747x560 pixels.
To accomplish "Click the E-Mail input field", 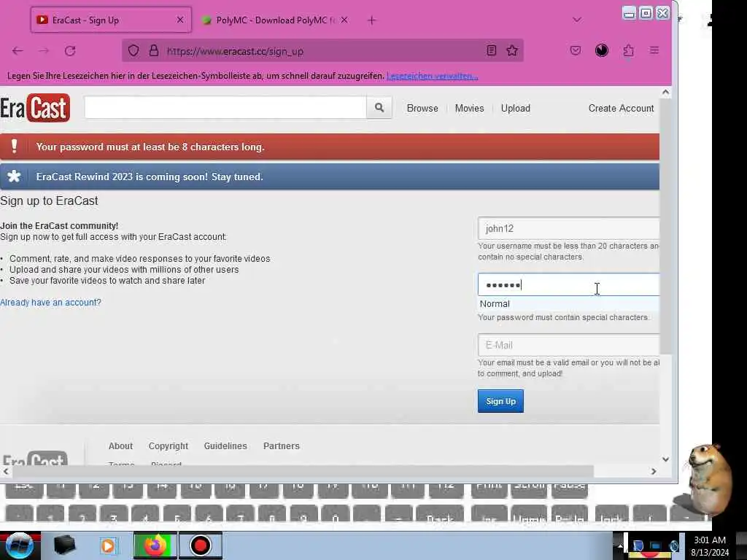I will click(x=569, y=345).
